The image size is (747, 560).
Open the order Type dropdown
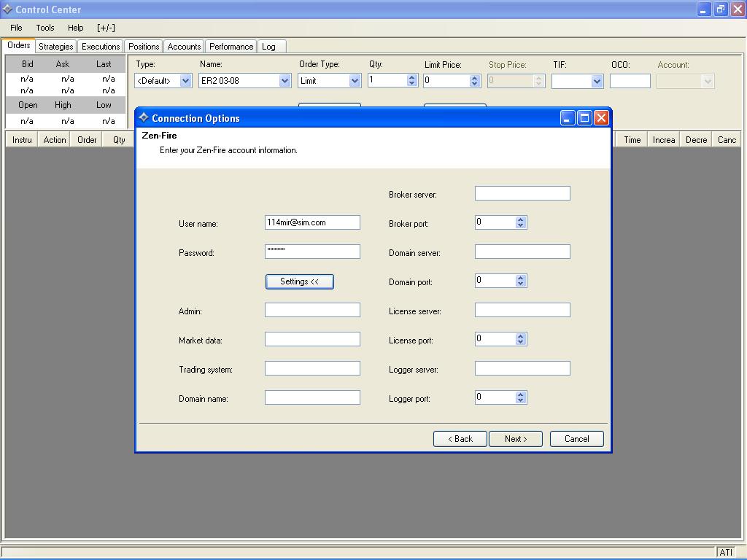(x=185, y=81)
